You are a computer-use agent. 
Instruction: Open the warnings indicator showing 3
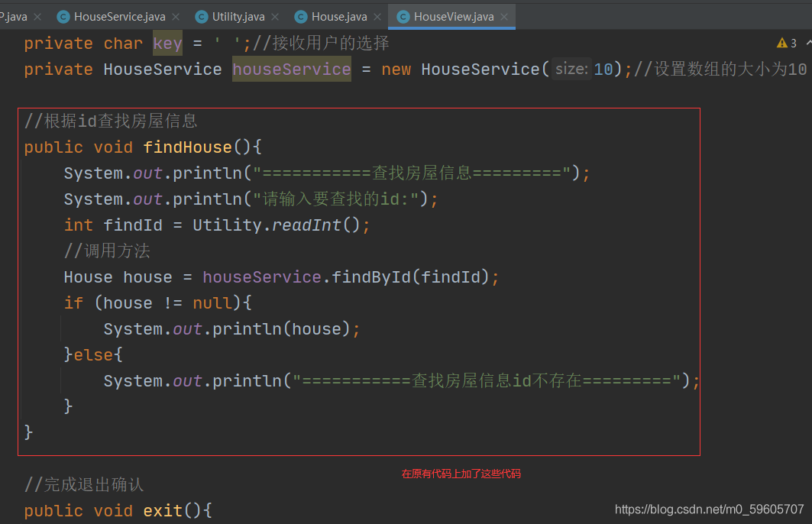787,43
